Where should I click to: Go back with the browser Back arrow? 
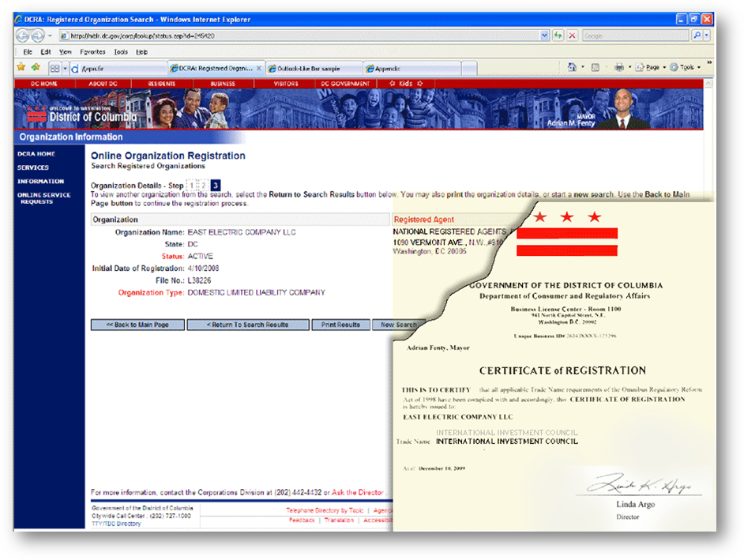(22, 36)
